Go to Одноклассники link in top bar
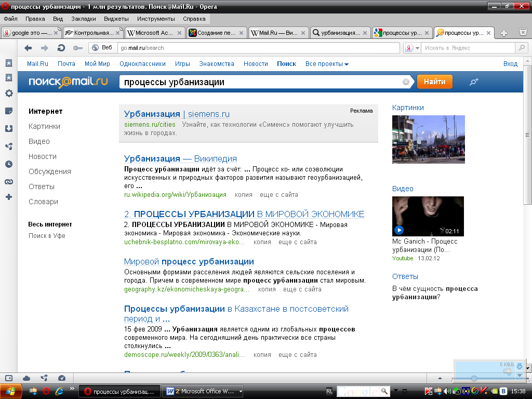The width and height of the screenshot is (532, 399). 142,64
